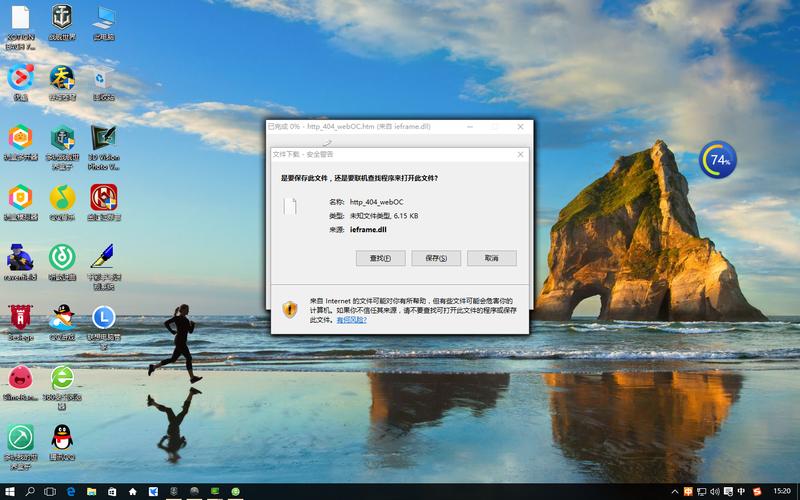Viewport: 800px width, 500px height.
Task: Close the http_404_webOC.htm download progress window
Action: click(520, 127)
